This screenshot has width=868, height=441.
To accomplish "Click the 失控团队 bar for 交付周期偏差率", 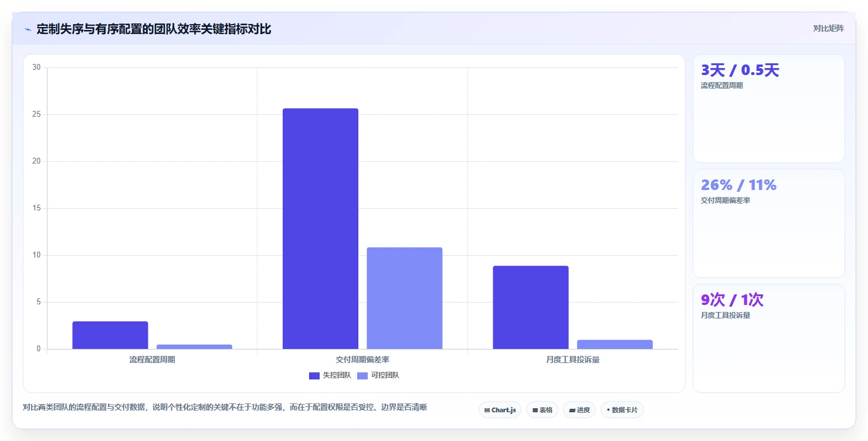I will (320, 229).
